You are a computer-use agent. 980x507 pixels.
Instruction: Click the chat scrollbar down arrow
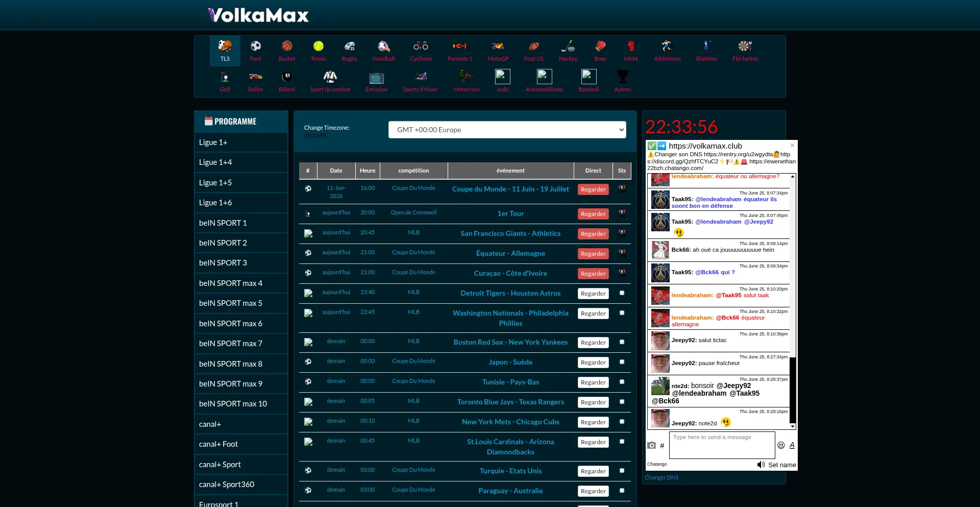(793, 426)
